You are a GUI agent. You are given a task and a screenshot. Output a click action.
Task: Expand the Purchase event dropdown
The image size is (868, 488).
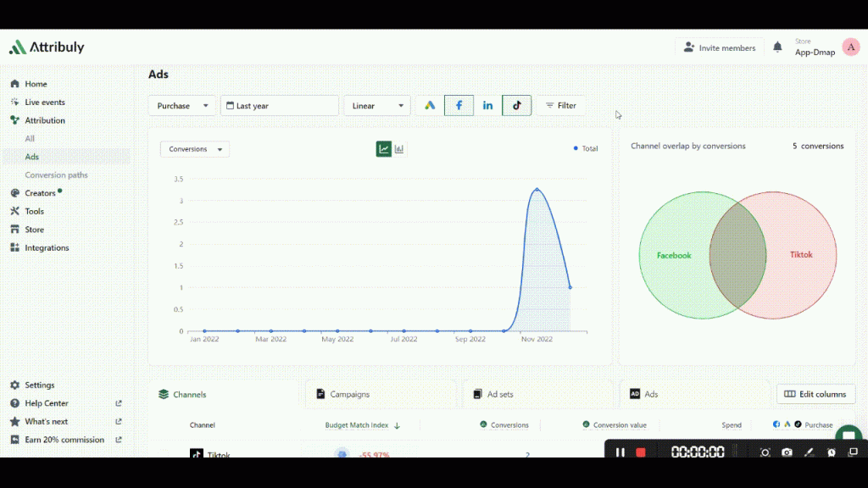(x=182, y=106)
